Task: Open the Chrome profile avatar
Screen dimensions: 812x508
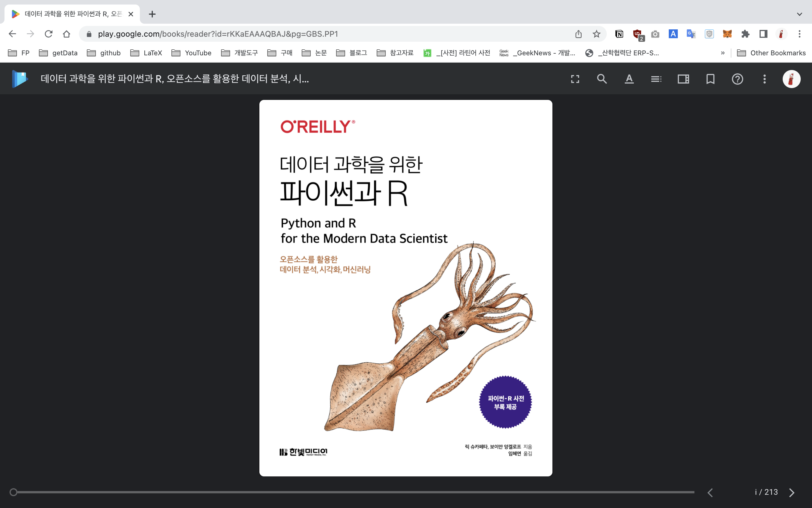Action: click(781, 34)
